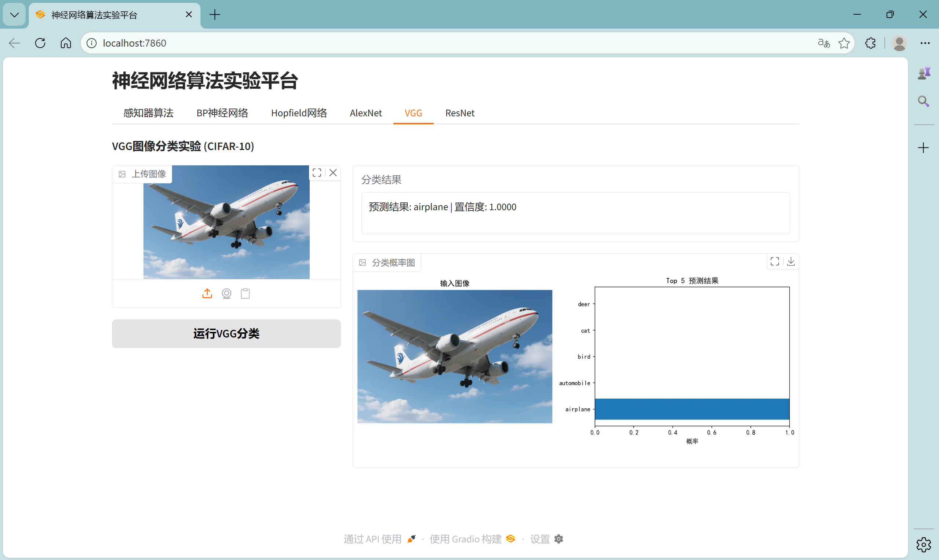Open the browser extensions icon
The height and width of the screenshot is (560, 939).
coord(870,43)
